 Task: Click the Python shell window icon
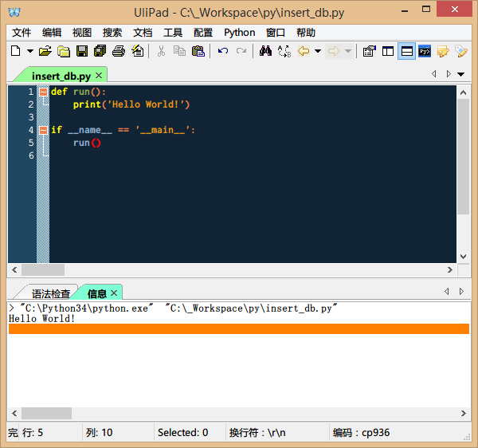click(x=425, y=51)
